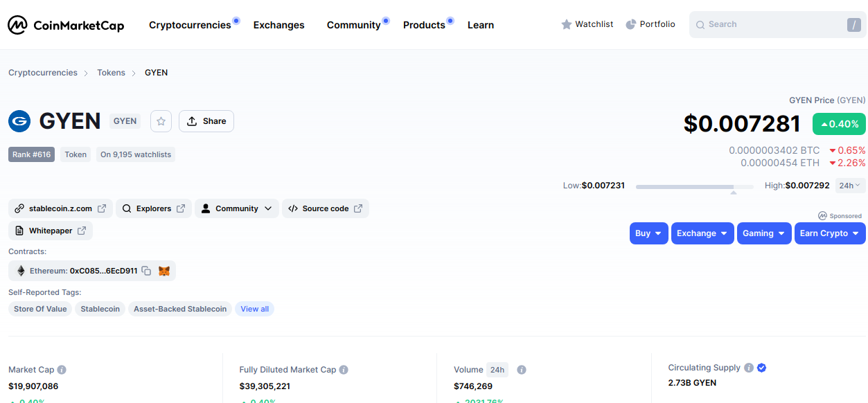Click the Rank #616 badge
This screenshot has height=403, width=868.
[31, 154]
